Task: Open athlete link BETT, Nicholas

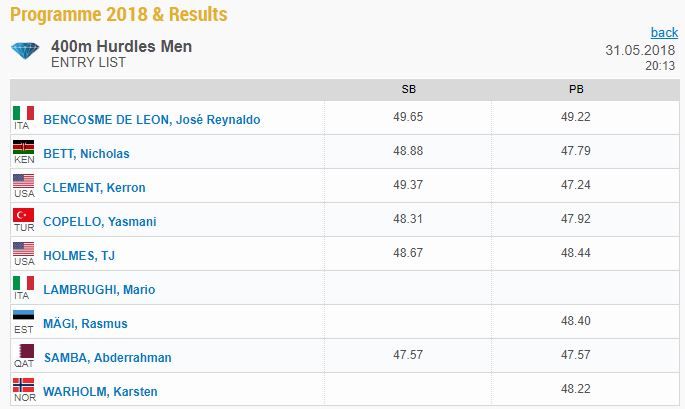Action: pyautogui.click(x=86, y=154)
